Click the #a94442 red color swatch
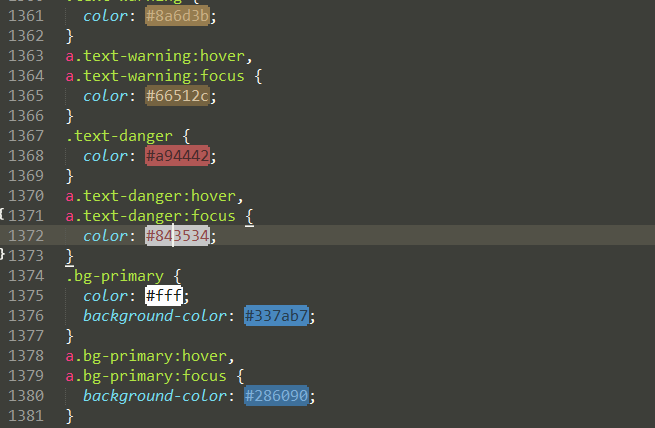 point(180,156)
